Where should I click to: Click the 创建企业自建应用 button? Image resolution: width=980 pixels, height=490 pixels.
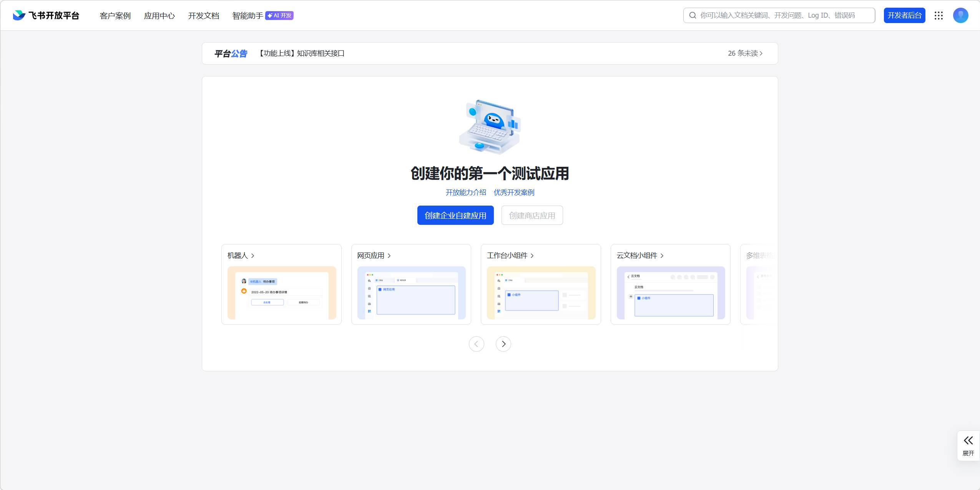pos(455,215)
